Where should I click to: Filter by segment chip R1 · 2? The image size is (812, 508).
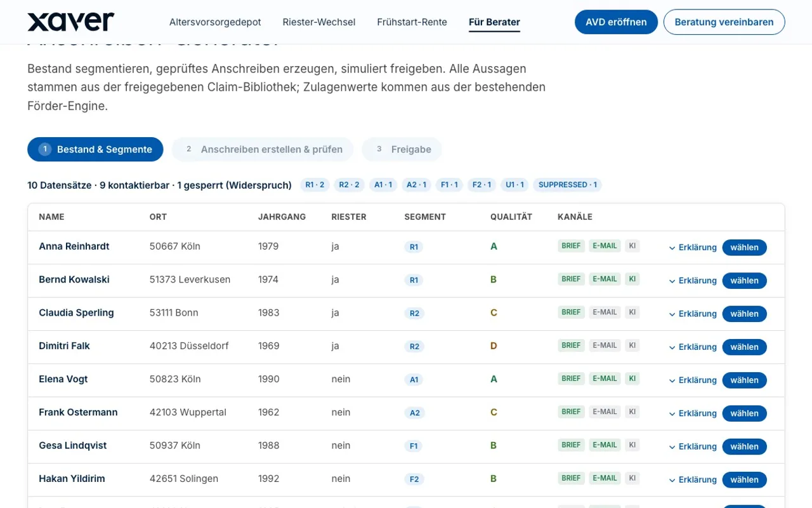[315, 185]
